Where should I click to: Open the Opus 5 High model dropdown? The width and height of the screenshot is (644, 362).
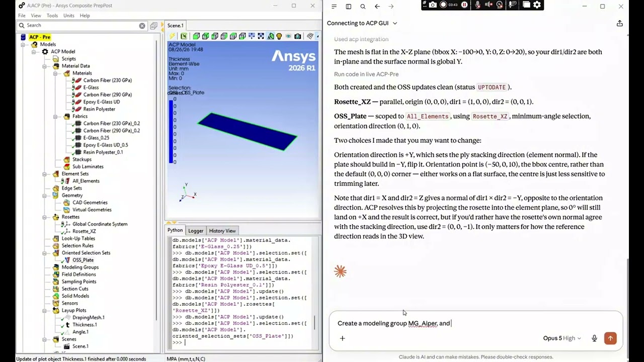[562, 338]
